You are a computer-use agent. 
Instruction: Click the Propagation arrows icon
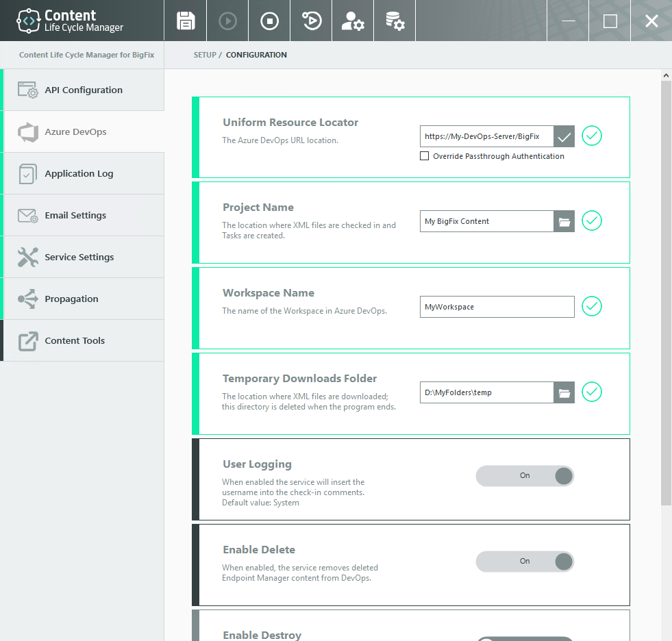tap(28, 299)
